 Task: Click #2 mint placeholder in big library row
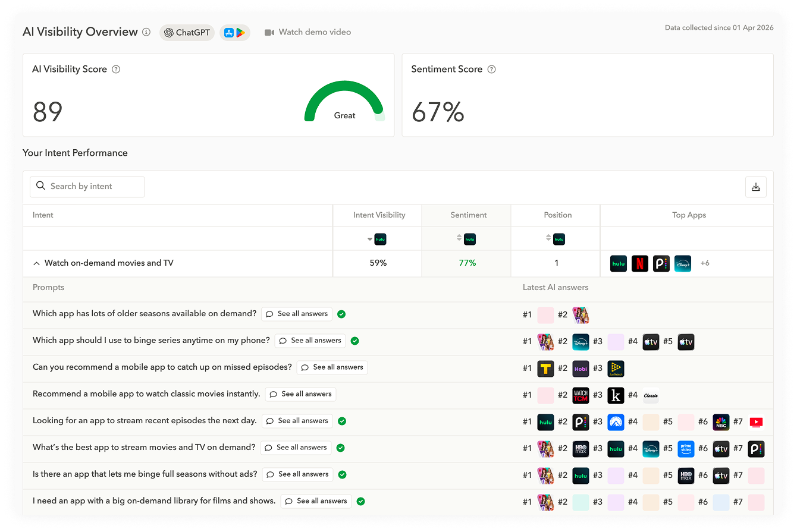(x=581, y=502)
